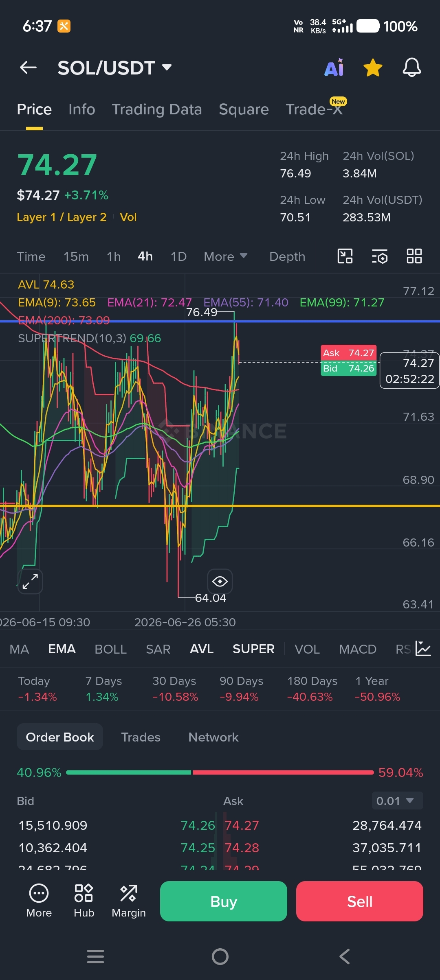Tap the Android system back button
The image size is (440, 980).
pyautogui.click(x=345, y=956)
